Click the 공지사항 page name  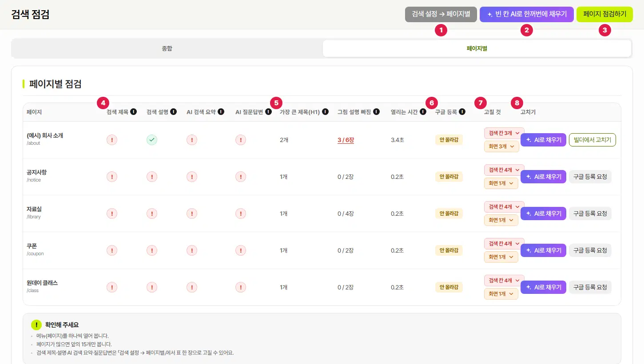36,172
